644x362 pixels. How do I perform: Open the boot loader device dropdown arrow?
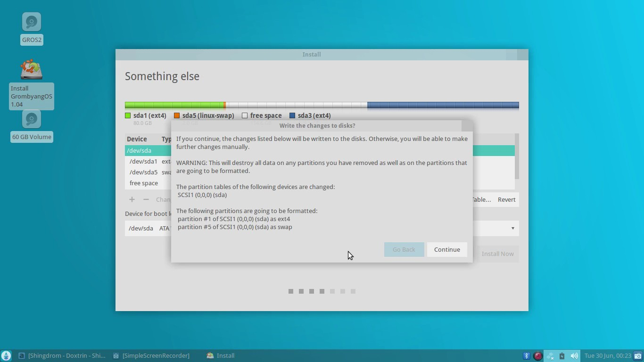[513, 228]
